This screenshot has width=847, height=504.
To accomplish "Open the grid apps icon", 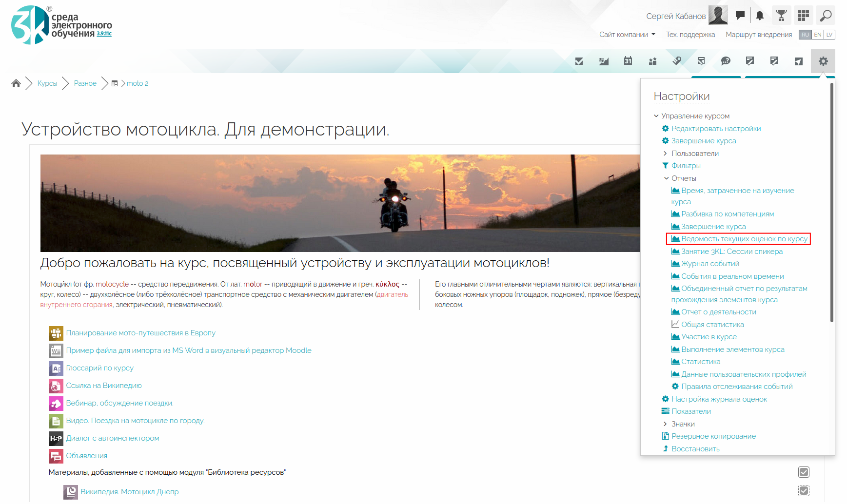I will point(803,16).
